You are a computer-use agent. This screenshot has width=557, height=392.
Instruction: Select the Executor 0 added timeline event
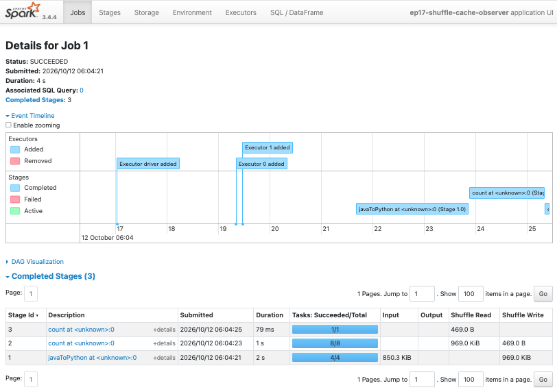coord(261,164)
